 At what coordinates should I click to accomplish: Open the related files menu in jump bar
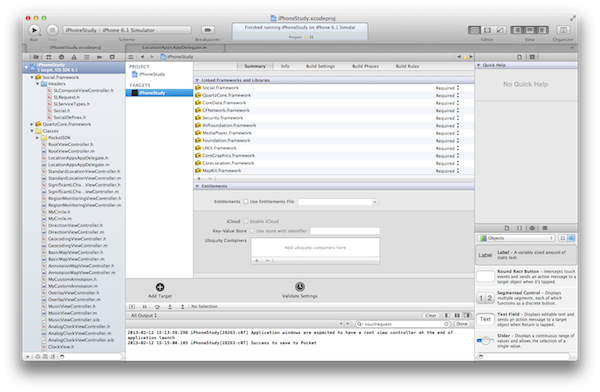[131, 57]
